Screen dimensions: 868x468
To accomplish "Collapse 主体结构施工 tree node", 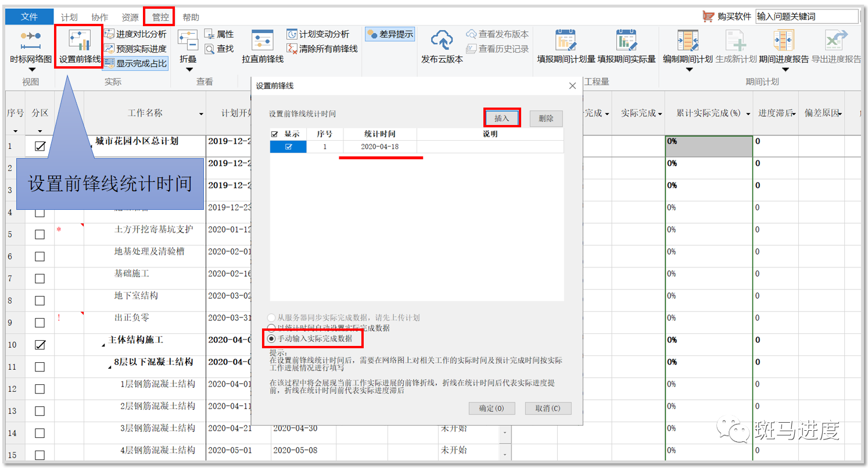I will pyautogui.click(x=104, y=345).
